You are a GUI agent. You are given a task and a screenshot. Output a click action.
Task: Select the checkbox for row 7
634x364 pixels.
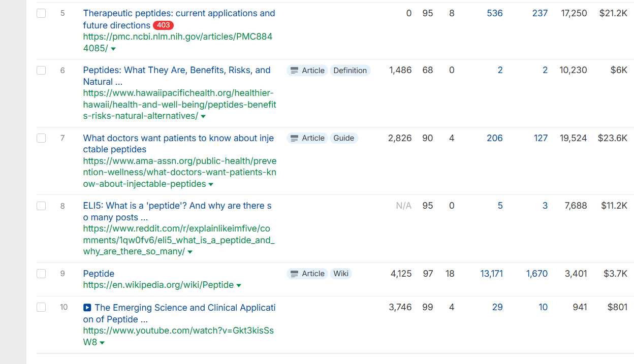pyautogui.click(x=41, y=138)
